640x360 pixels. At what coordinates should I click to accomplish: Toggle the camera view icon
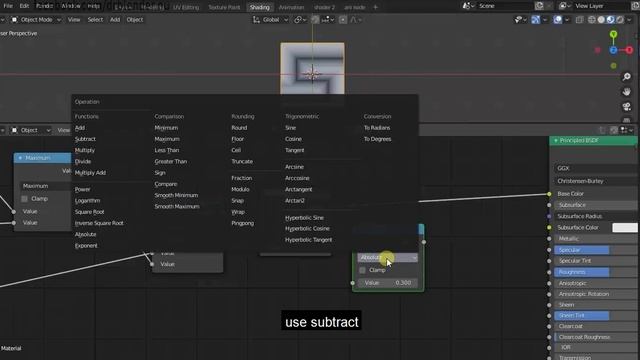coord(627,107)
